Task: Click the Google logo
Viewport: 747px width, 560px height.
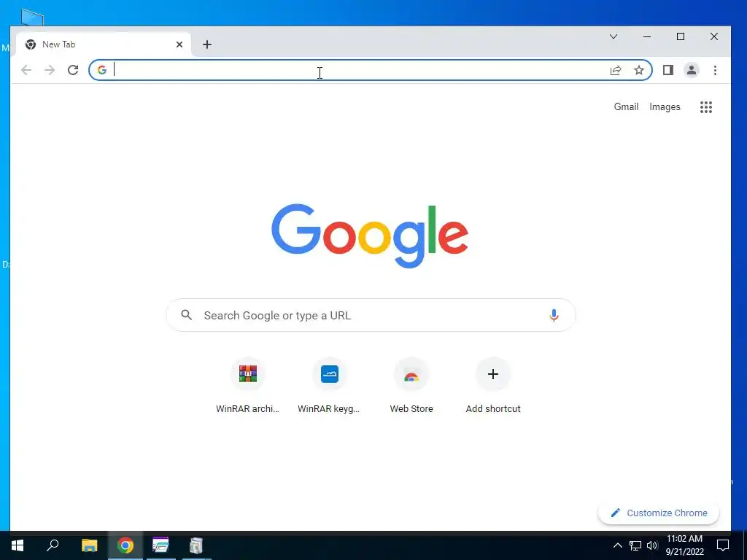Action: [370, 236]
